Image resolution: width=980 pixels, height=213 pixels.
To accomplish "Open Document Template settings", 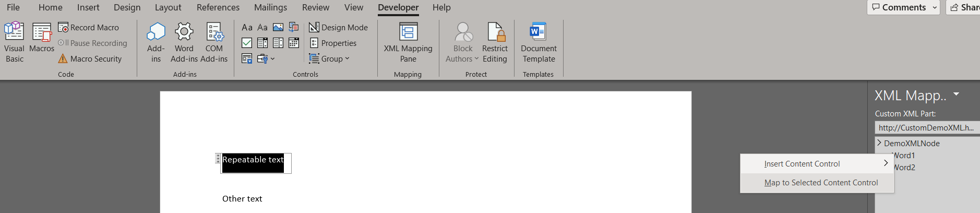I will pyautogui.click(x=539, y=42).
